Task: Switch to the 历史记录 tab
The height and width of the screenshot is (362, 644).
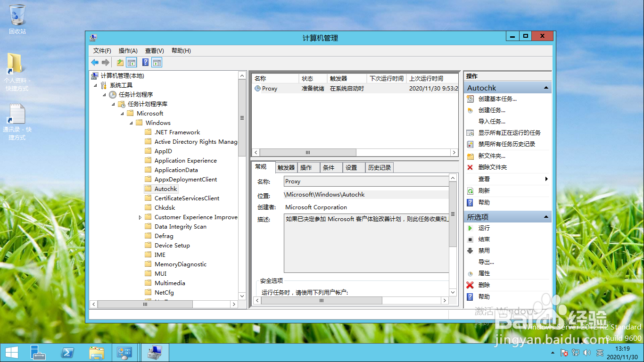Action: 380,167
